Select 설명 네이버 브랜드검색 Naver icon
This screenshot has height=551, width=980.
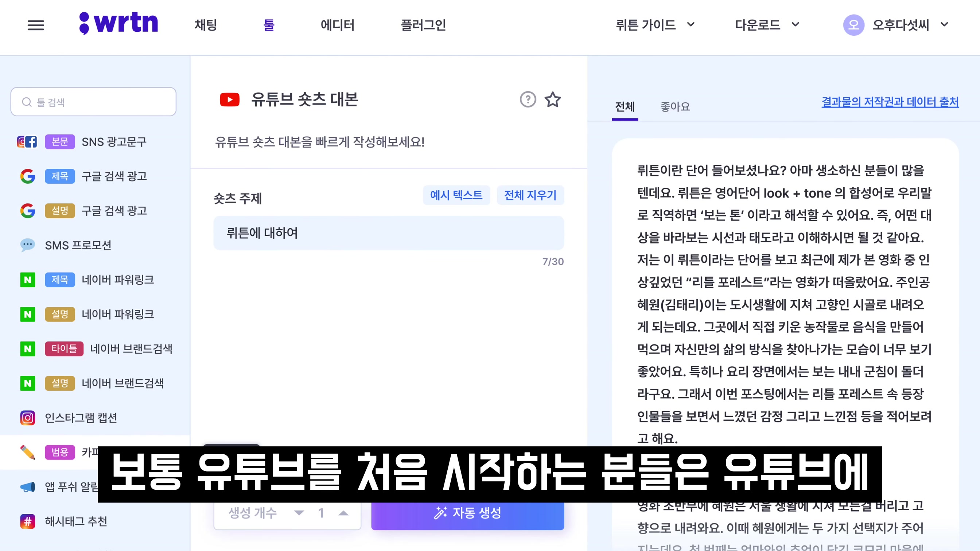coord(27,383)
